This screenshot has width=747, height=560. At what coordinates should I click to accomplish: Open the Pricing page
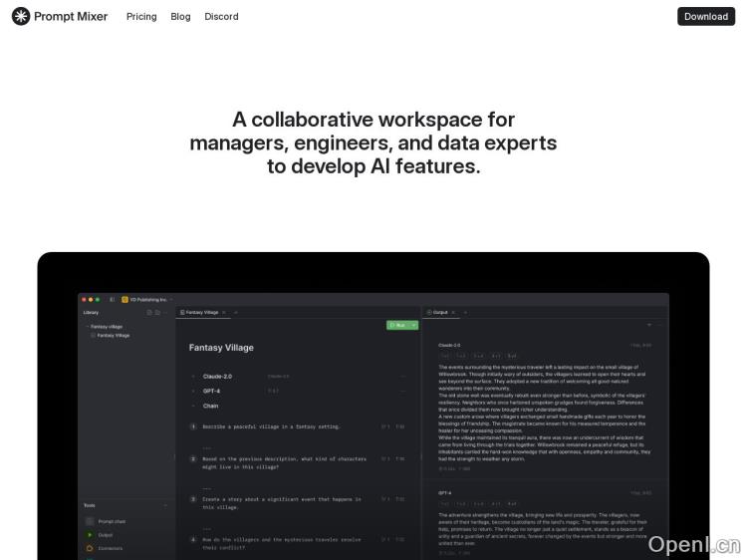point(141,17)
